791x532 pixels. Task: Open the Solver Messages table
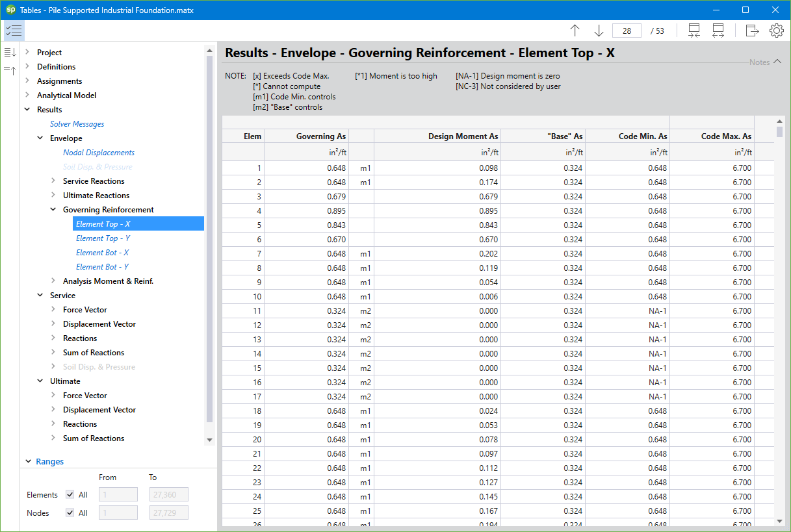coord(77,124)
